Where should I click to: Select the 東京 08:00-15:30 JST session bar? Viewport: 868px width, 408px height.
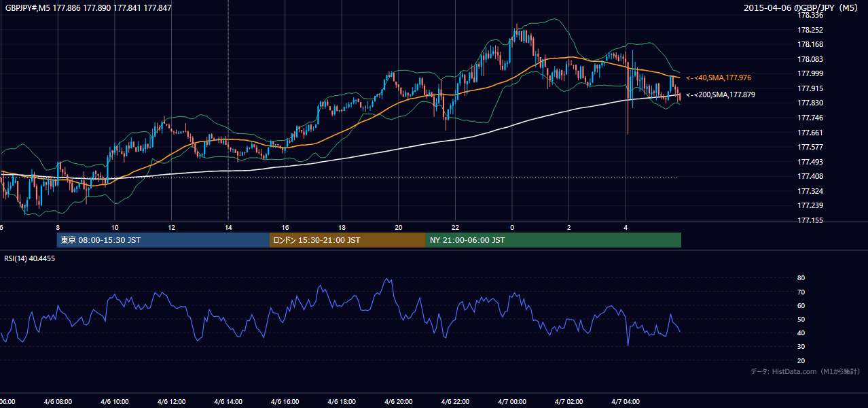[x=163, y=240]
